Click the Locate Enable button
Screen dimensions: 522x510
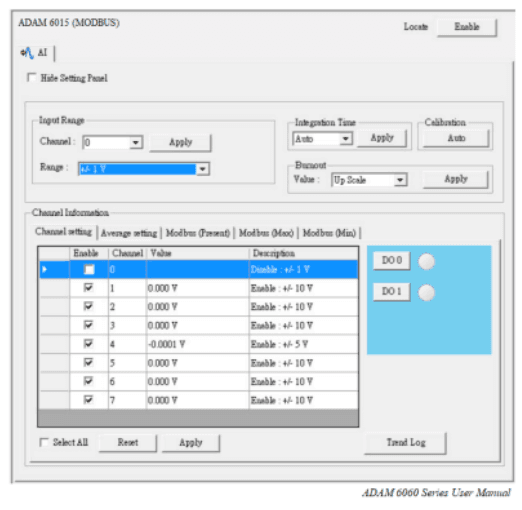click(467, 27)
